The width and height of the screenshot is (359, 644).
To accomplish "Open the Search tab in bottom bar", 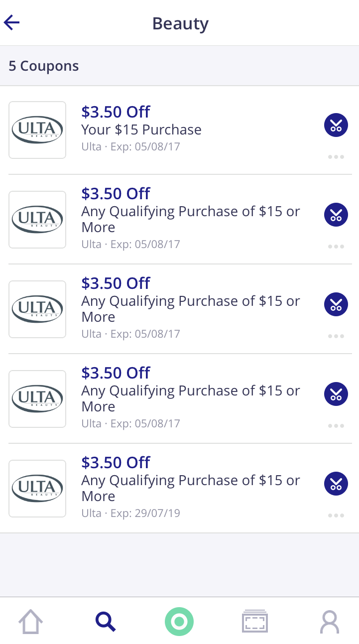I will click(x=105, y=622).
